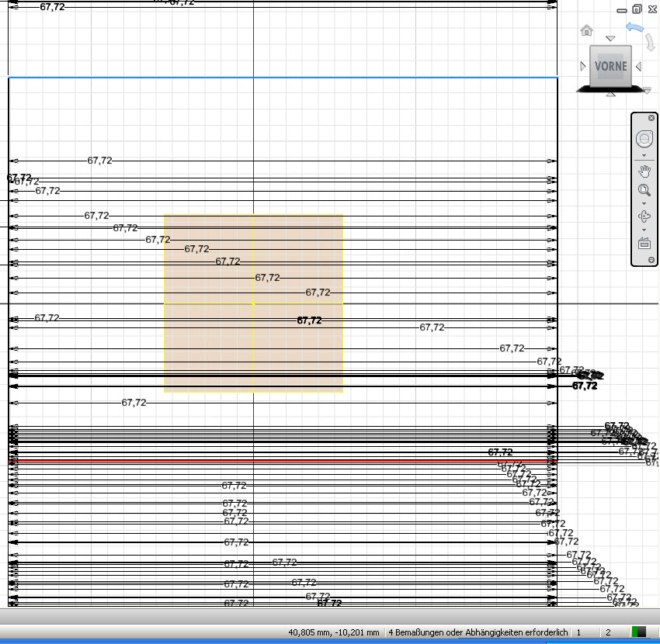The height and width of the screenshot is (644, 660).
Task: Select the Orbit tool in navigation bar
Action: point(644,216)
